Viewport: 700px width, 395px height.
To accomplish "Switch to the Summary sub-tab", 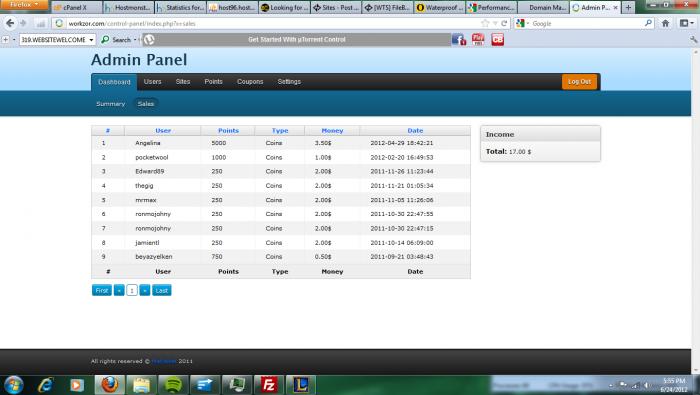I will [110, 104].
